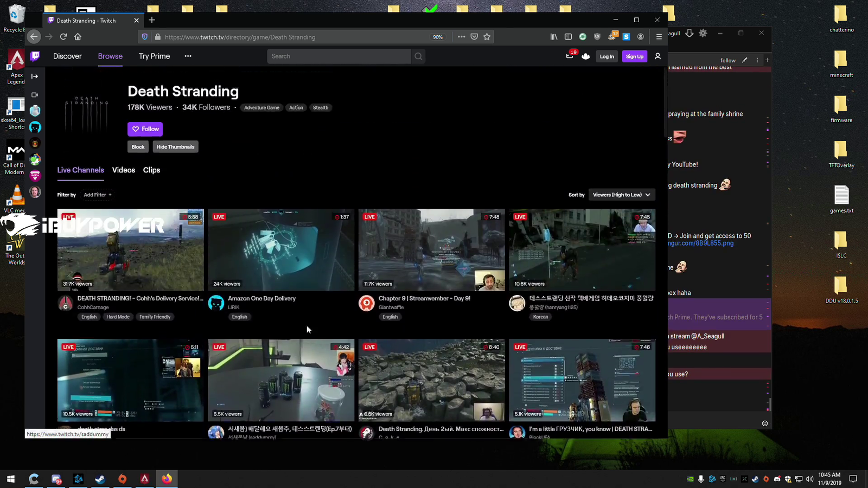868x488 pixels.
Task: Open the Twitch home logo
Action: (x=35, y=56)
